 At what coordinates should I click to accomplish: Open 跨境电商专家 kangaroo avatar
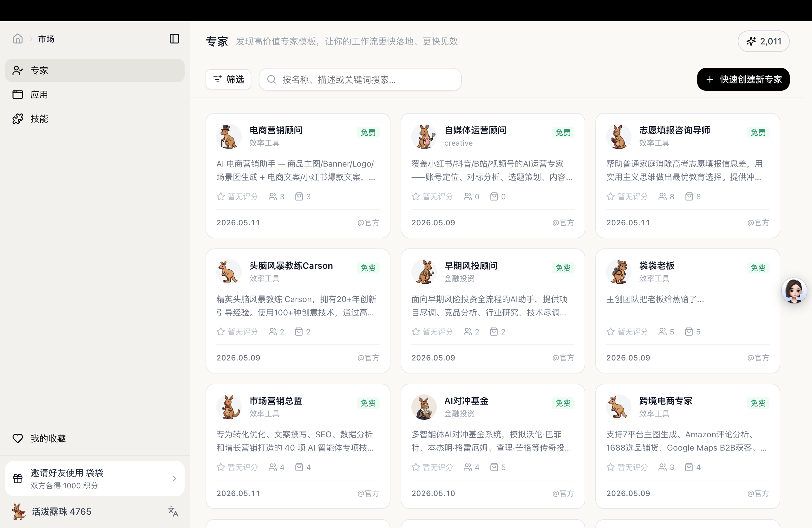tap(619, 407)
